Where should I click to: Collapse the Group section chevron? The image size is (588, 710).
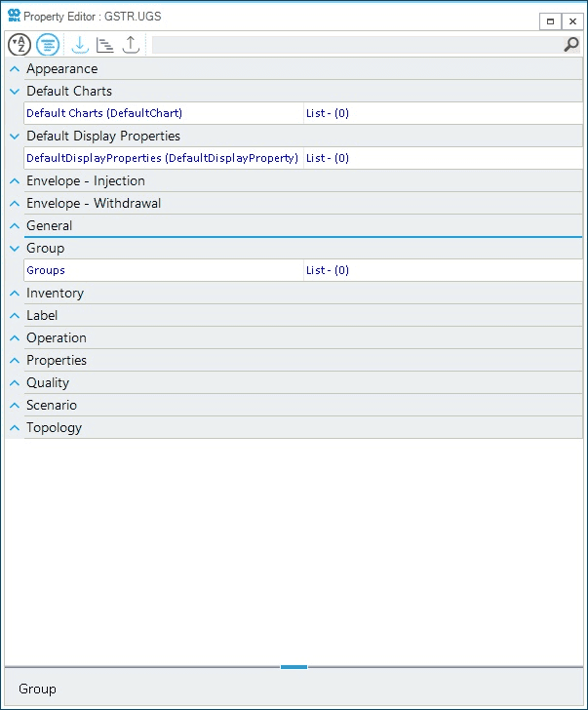[15, 249]
